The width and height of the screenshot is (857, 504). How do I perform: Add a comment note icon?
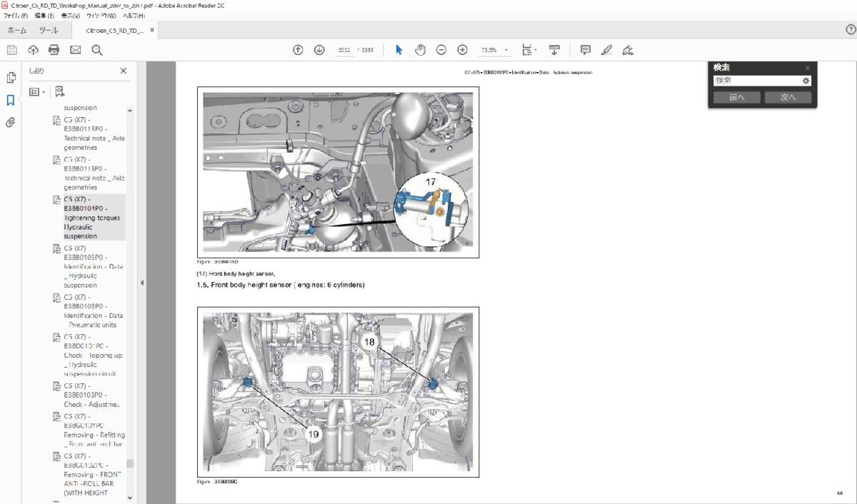coord(586,50)
